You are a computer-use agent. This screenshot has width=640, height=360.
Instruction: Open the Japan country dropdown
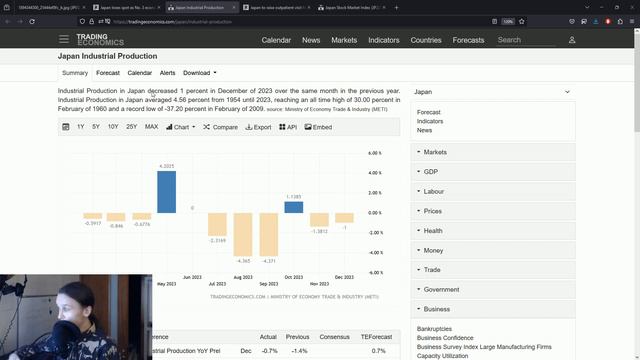493,92
